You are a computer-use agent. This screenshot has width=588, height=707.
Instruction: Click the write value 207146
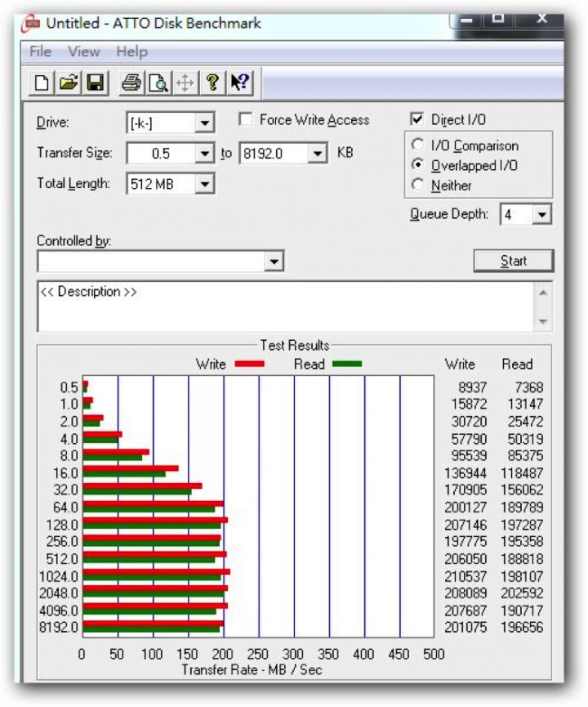pos(465,525)
